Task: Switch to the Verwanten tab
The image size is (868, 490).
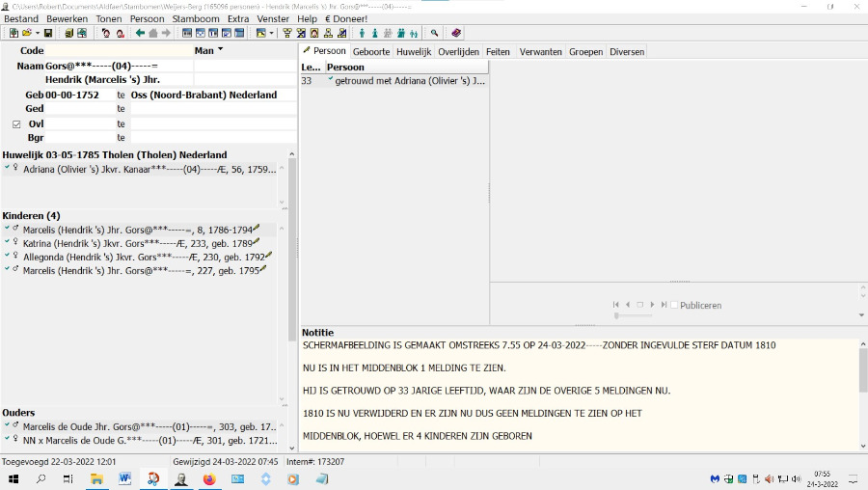Action: (540, 51)
